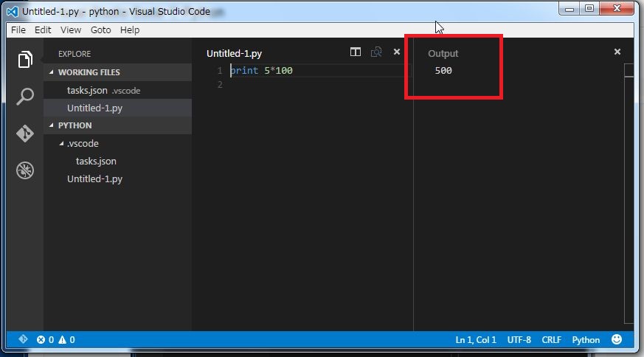Click the Visual Studio Code logo in the title bar

tap(13, 12)
